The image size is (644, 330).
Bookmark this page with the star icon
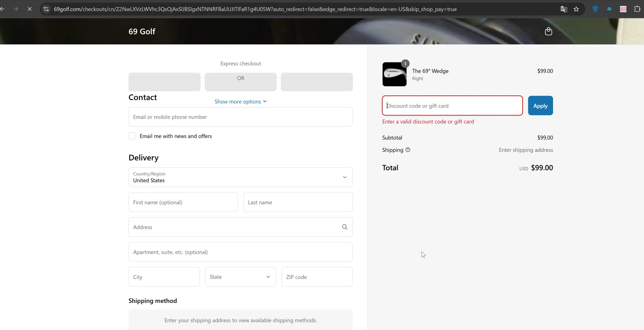576,9
